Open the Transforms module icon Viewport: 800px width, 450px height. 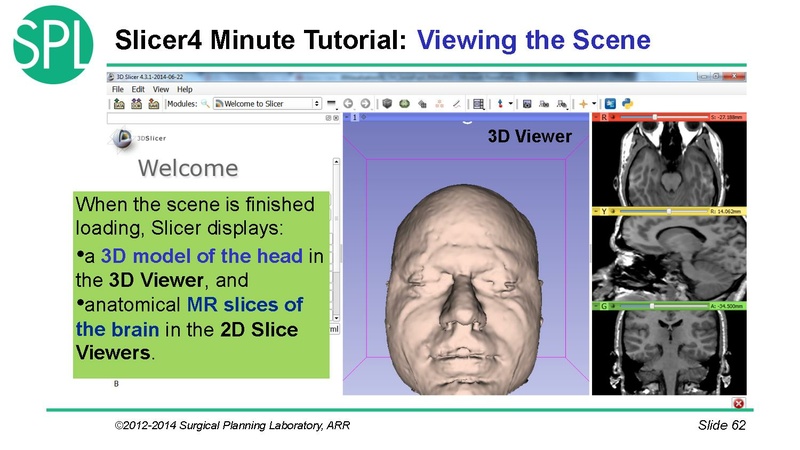[x=422, y=104]
